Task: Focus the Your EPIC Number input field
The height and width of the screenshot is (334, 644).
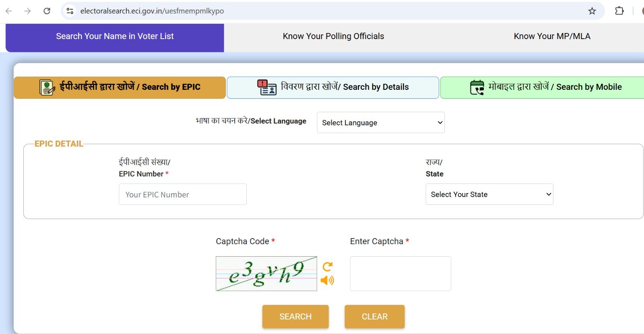Action: tap(182, 194)
